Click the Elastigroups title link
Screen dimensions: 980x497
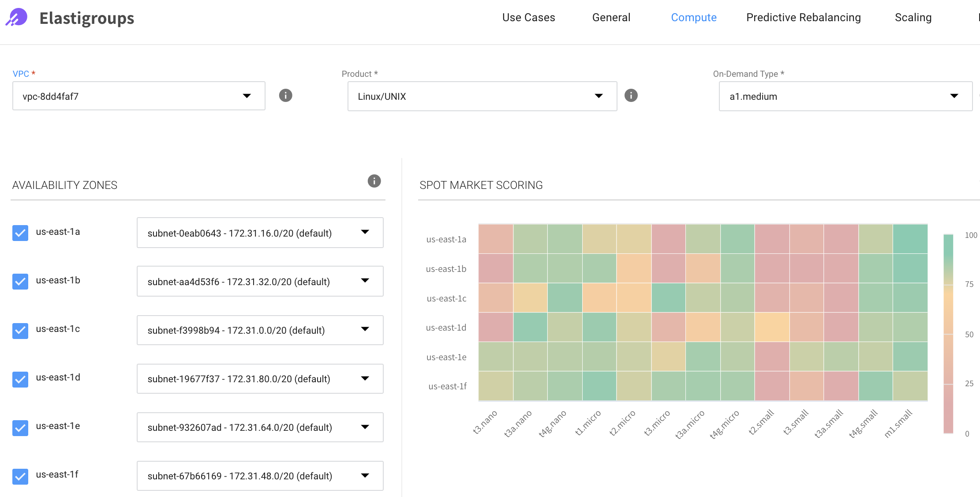point(86,18)
